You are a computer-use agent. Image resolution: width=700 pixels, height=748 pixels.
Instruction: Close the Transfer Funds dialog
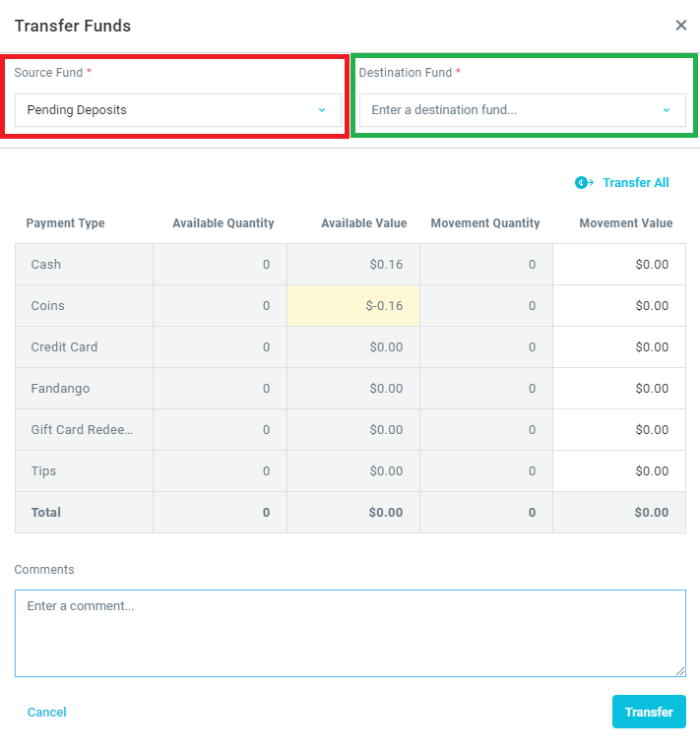coord(681,26)
